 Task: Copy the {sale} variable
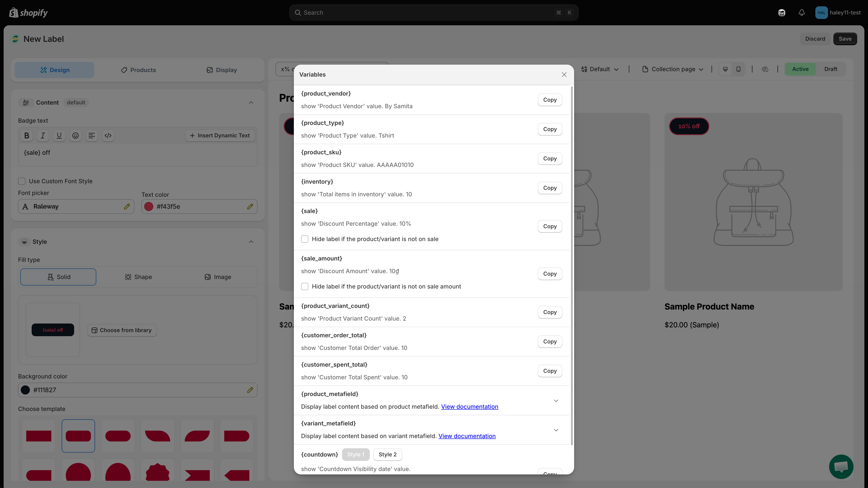(x=550, y=226)
